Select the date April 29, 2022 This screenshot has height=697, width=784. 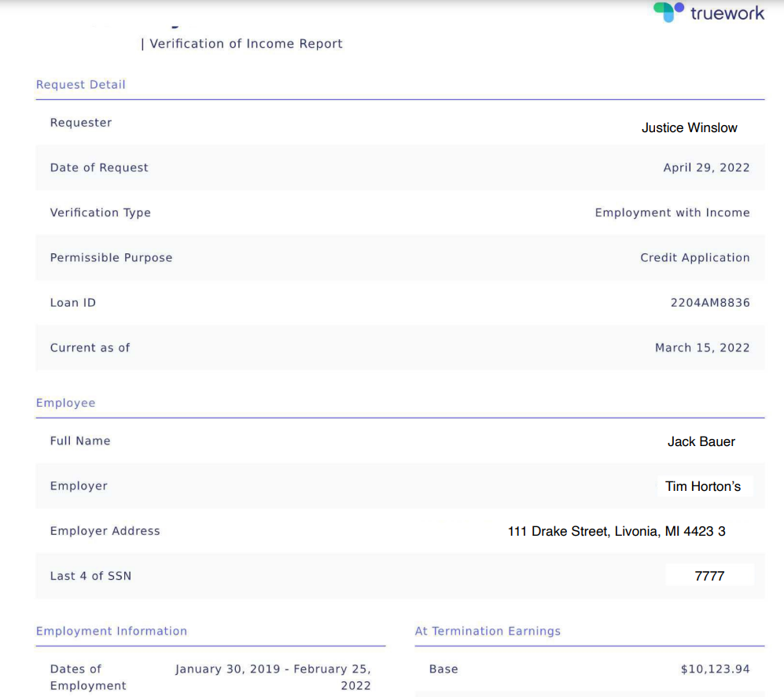706,168
